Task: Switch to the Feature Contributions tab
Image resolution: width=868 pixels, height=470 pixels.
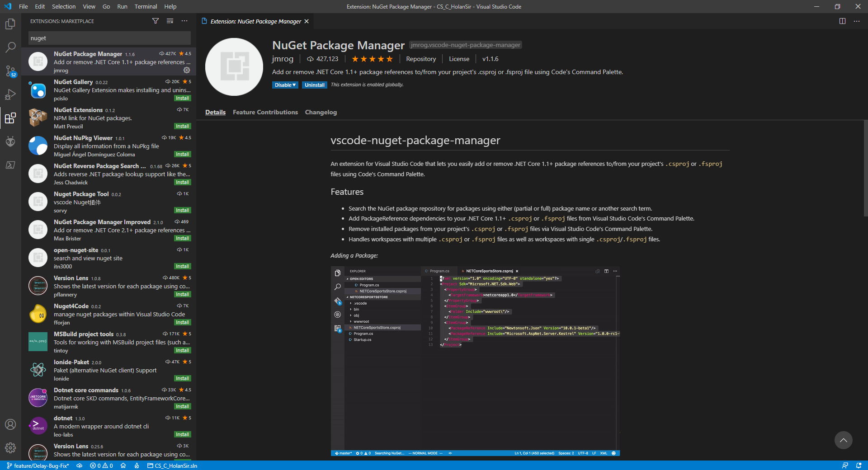Action: click(265, 112)
